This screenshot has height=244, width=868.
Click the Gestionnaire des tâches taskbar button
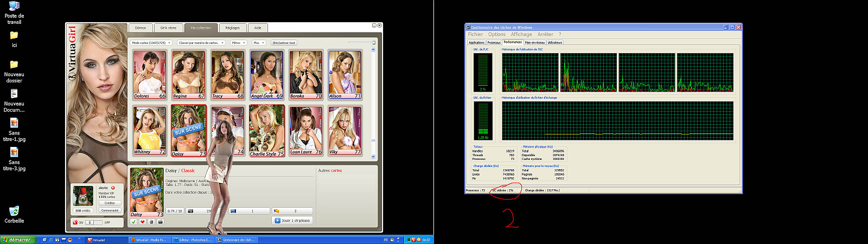point(238,240)
